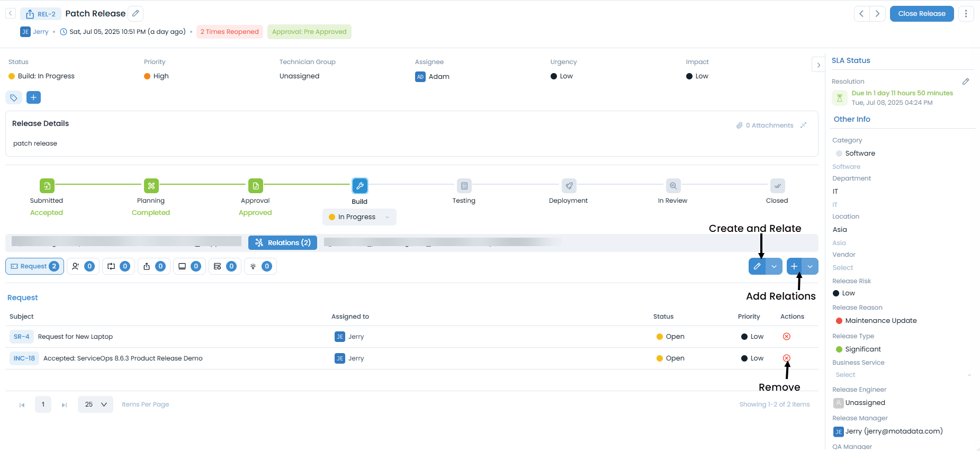Go to last page of items

coord(64,405)
